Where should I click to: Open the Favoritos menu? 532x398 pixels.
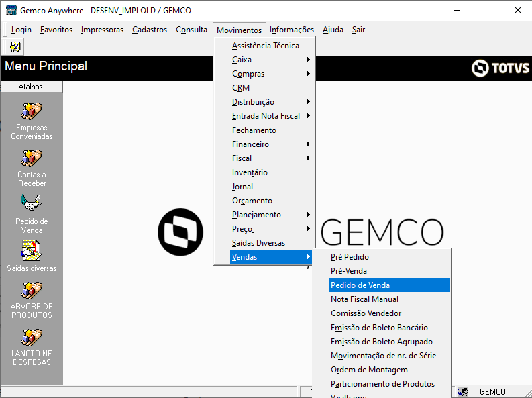pyautogui.click(x=56, y=30)
